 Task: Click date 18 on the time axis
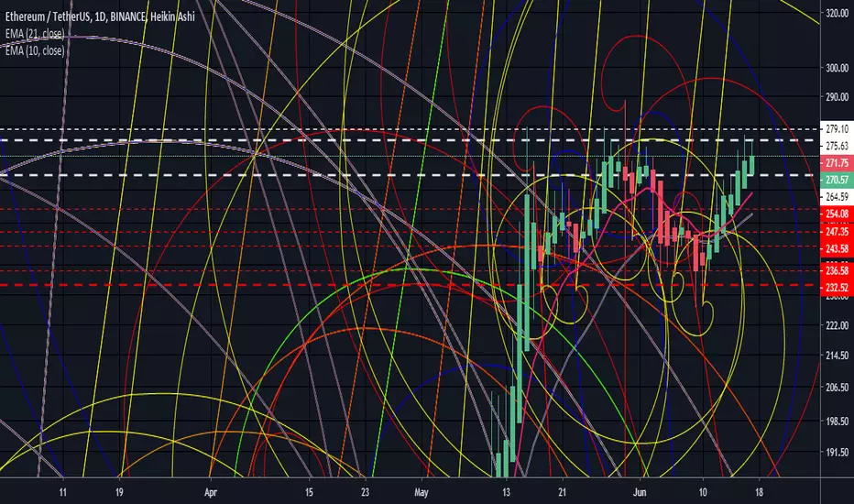tap(759, 493)
